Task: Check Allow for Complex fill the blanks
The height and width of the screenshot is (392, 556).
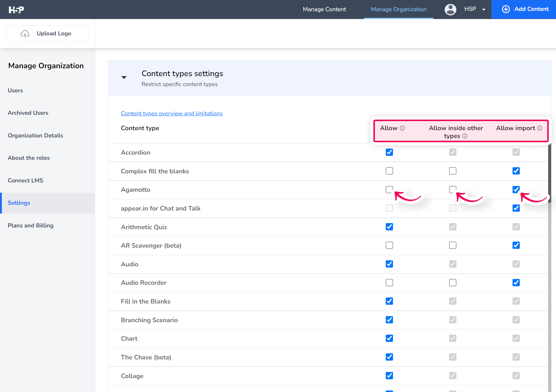Action: tap(389, 171)
